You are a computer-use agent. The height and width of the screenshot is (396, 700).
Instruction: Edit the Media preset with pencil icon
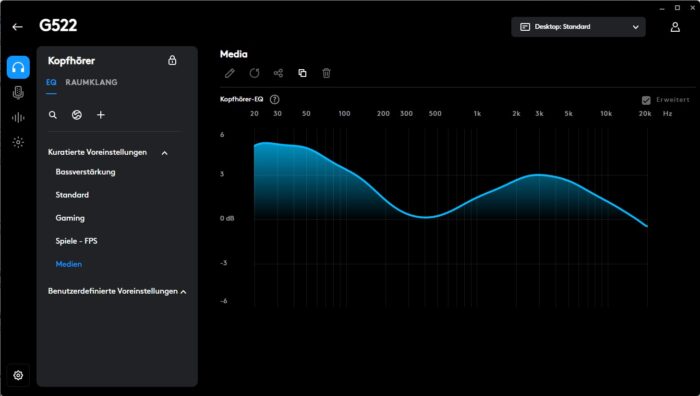tap(230, 73)
